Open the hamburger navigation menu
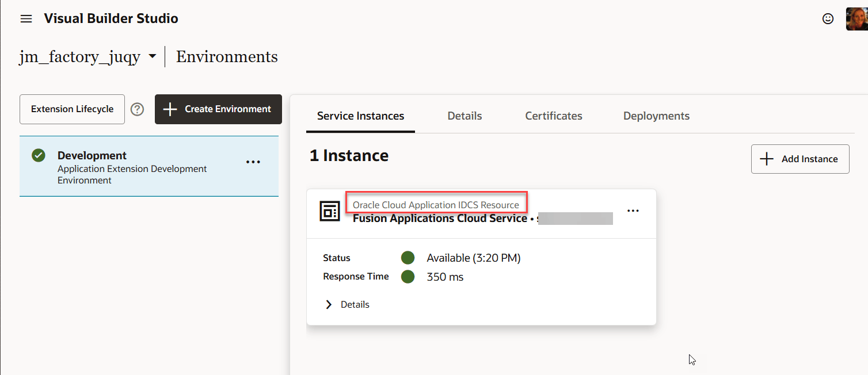This screenshot has height=375, width=868. (x=26, y=19)
